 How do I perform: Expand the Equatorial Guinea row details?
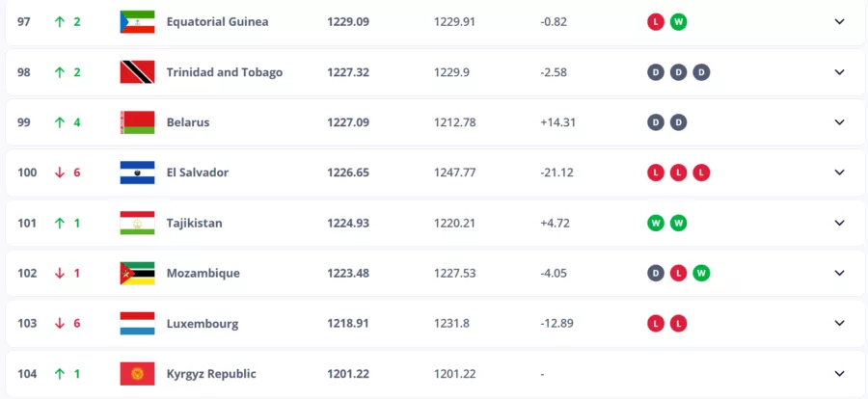(x=839, y=21)
